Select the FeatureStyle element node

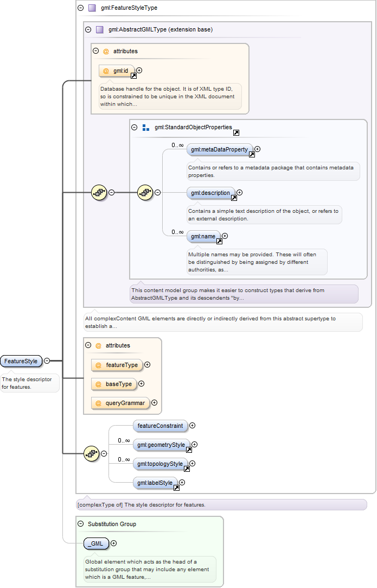tap(21, 361)
